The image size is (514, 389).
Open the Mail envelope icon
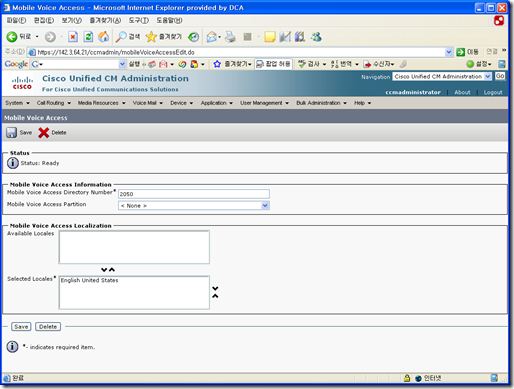[x=211, y=37]
